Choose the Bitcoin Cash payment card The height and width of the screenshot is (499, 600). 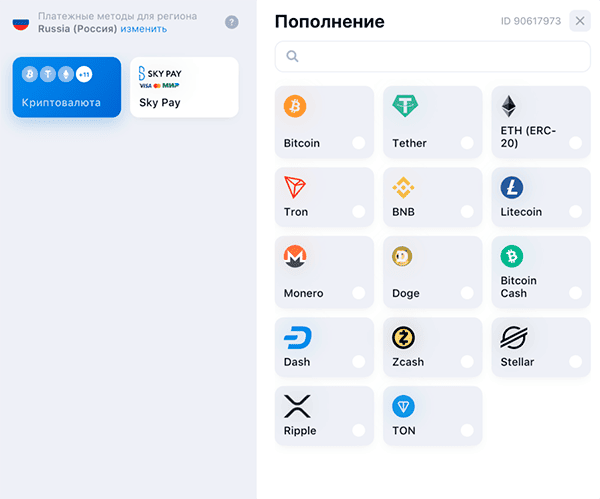click(541, 272)
